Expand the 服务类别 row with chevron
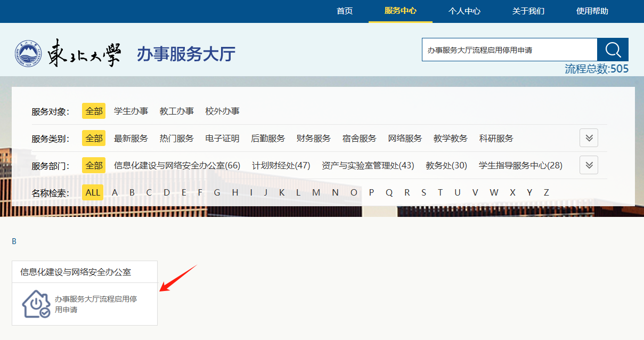 point(589,138)
